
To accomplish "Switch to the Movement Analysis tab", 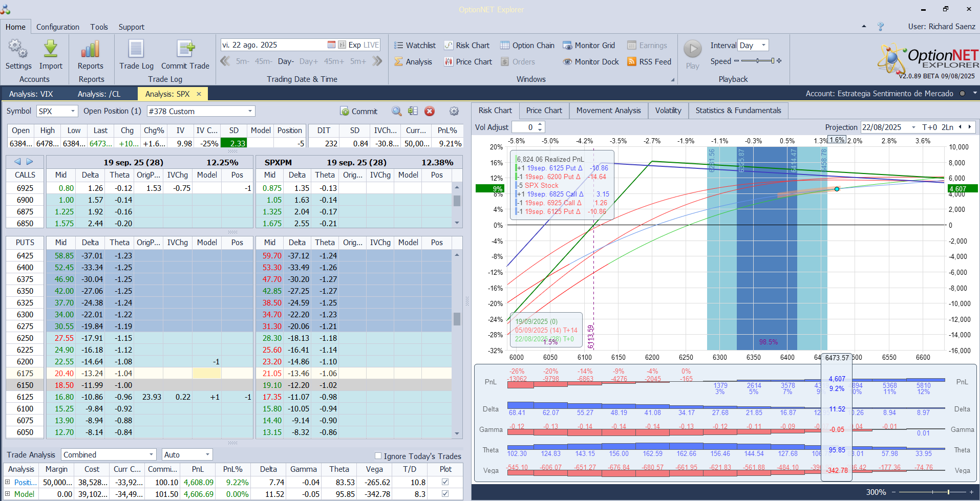I will pyautogui.click(x=608, y=111).
